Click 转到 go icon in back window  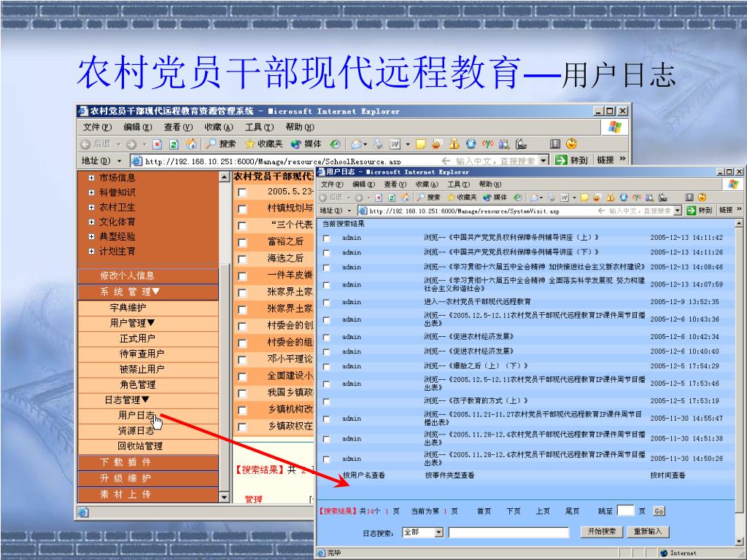point(561,160)
